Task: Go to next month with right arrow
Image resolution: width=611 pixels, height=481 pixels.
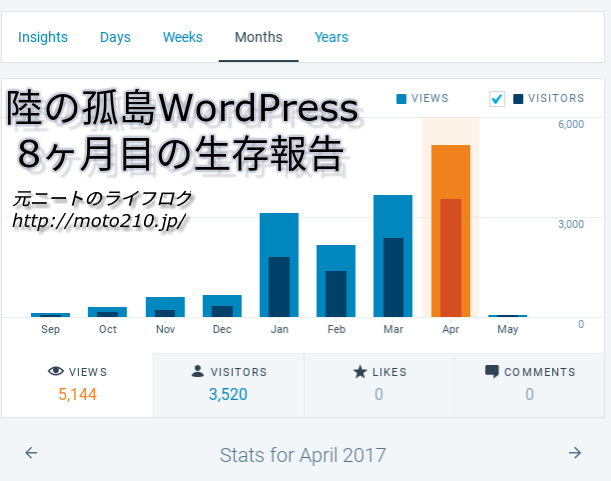Action: coord(575,453)
